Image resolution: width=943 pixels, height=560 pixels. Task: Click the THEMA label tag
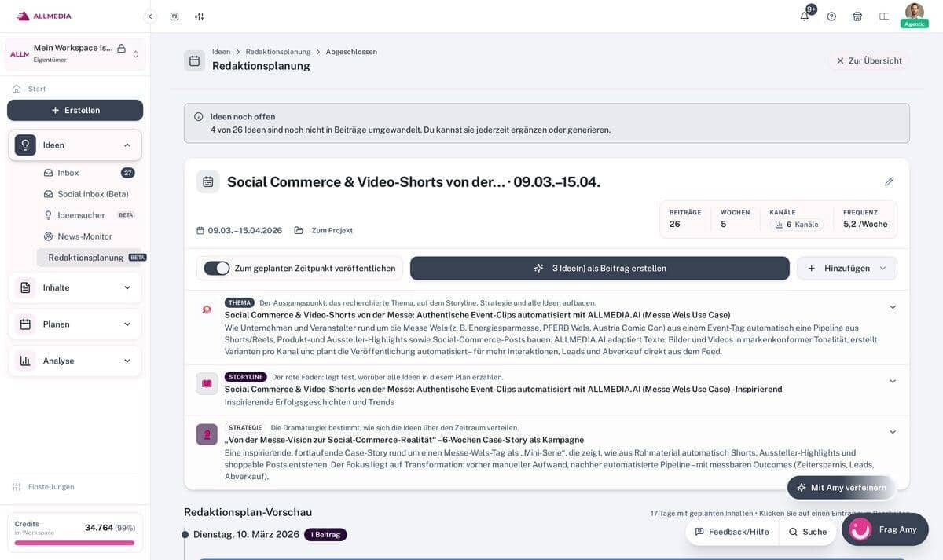click(x=240, y=302)
